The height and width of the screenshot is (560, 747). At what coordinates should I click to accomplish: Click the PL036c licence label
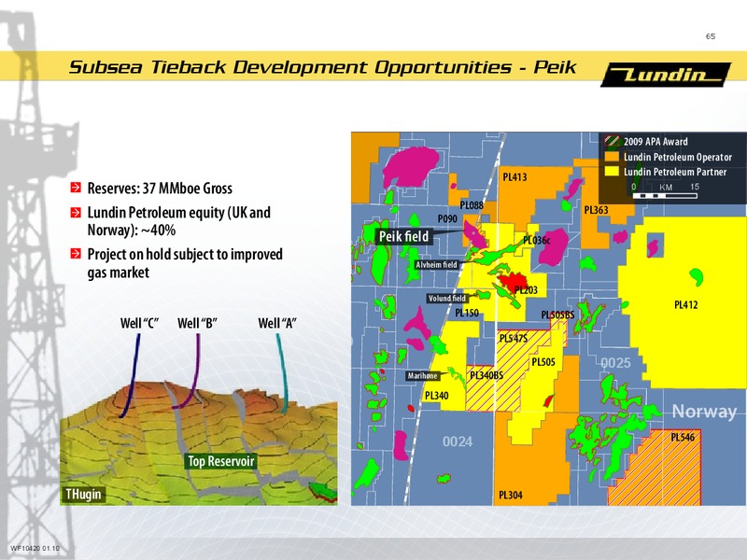tap(536, 241)
